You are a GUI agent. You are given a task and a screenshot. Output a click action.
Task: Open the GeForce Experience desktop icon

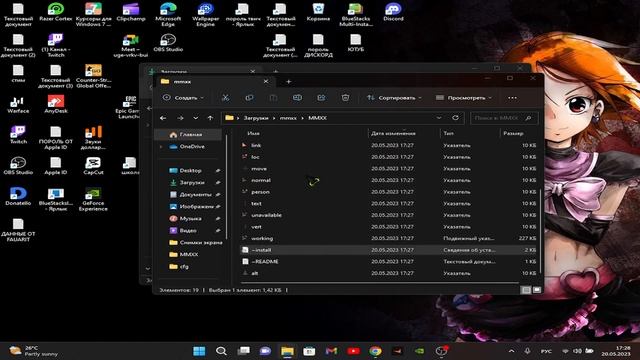(93, 199)
